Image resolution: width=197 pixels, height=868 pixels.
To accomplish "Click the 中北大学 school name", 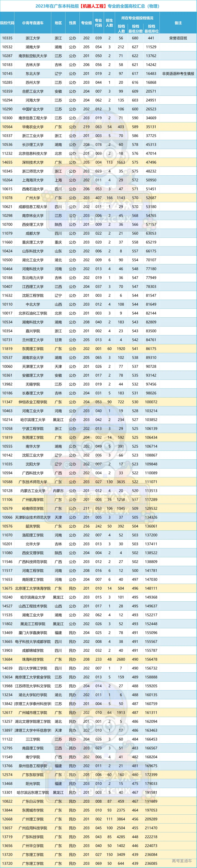I will [33, 304].
